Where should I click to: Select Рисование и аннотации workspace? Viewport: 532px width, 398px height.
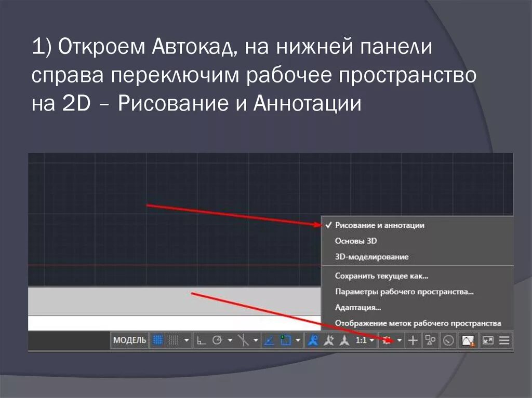[417, 225]
